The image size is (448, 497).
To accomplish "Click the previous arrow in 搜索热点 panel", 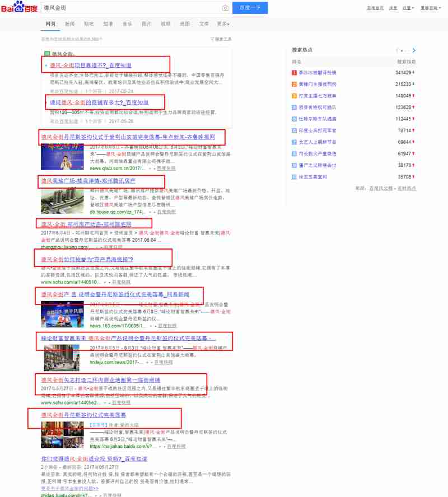I will pos(398,50).
